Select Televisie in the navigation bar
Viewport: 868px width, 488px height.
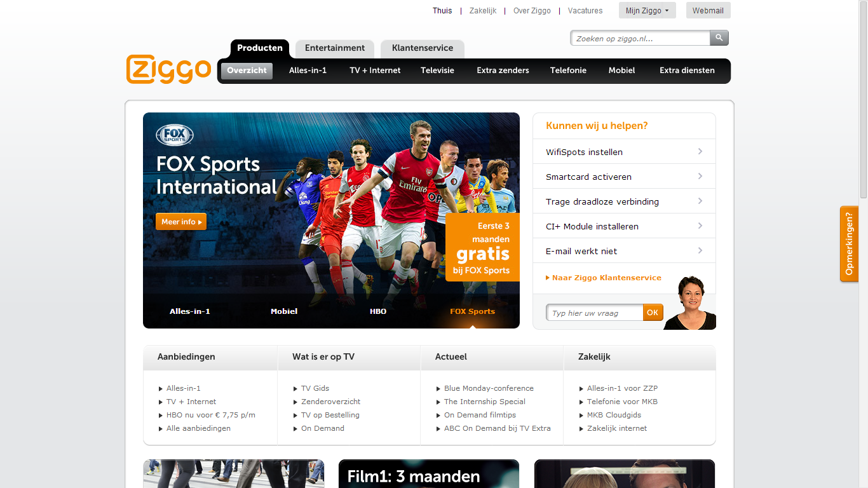coord(437,71)
